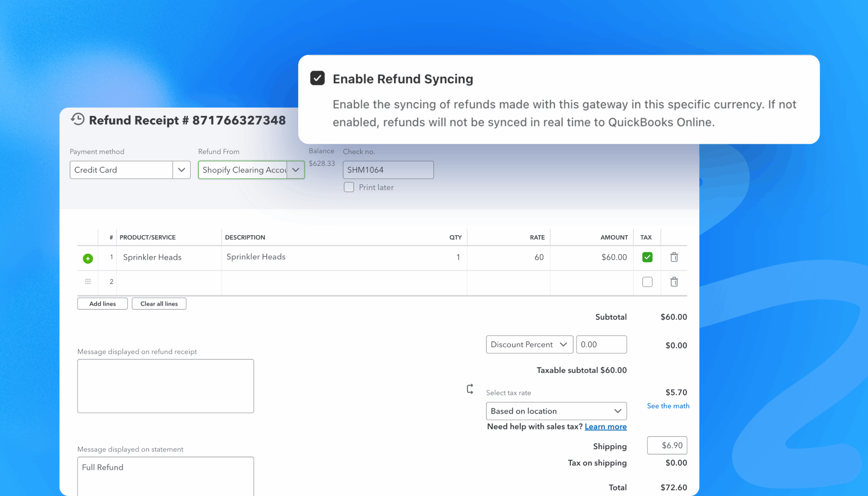Click the drag handle icon on line 2
Viewport: 868px width, 496px height.
pyautogui.click(x=88, y=281)
